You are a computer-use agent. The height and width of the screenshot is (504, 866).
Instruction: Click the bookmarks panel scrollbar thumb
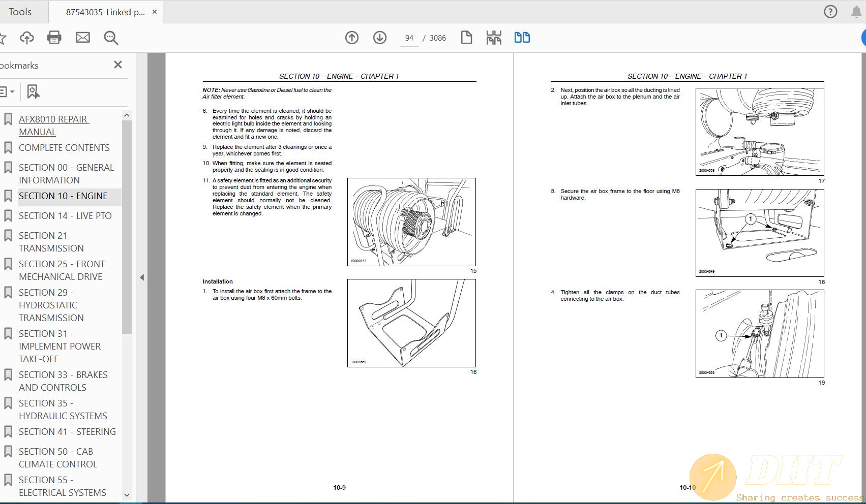pyautogui.click(x=127, y=227)
